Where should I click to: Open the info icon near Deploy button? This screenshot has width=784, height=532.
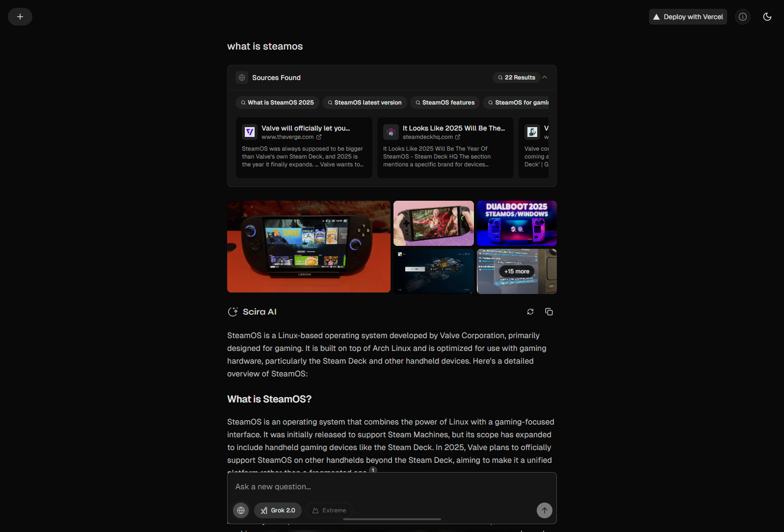pos(743,17)
